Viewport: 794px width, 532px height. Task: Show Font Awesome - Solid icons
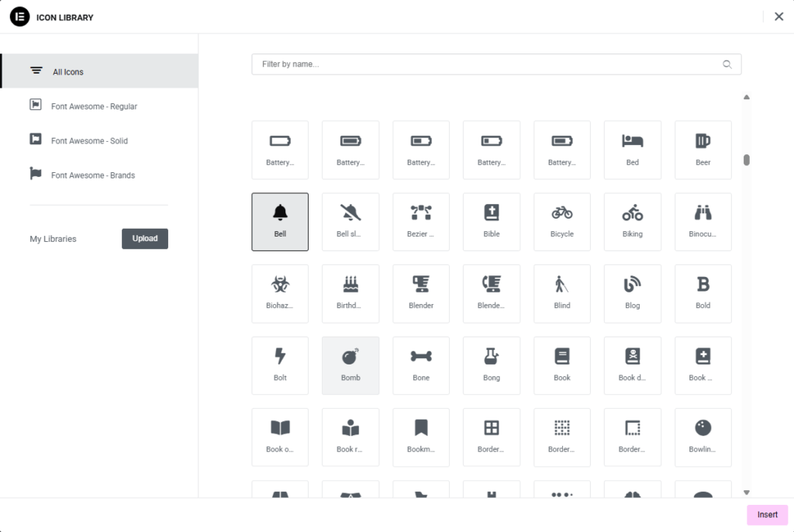(x=89, y=141)
